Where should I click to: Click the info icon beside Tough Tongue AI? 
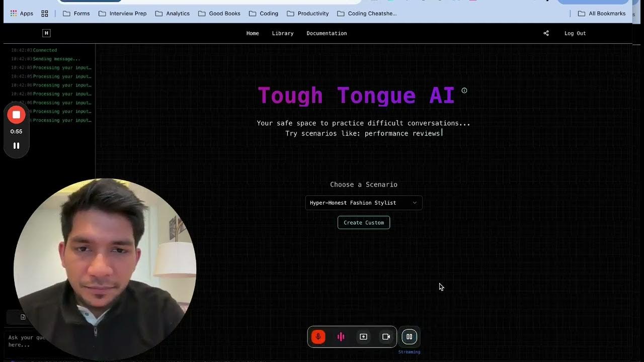464,90
